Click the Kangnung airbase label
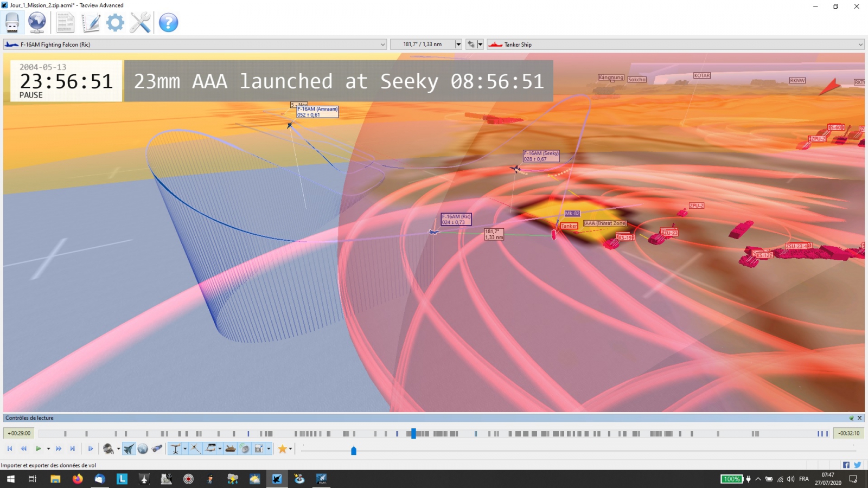The height and width of the screenshot is (488, 868). tap(611, 78)
